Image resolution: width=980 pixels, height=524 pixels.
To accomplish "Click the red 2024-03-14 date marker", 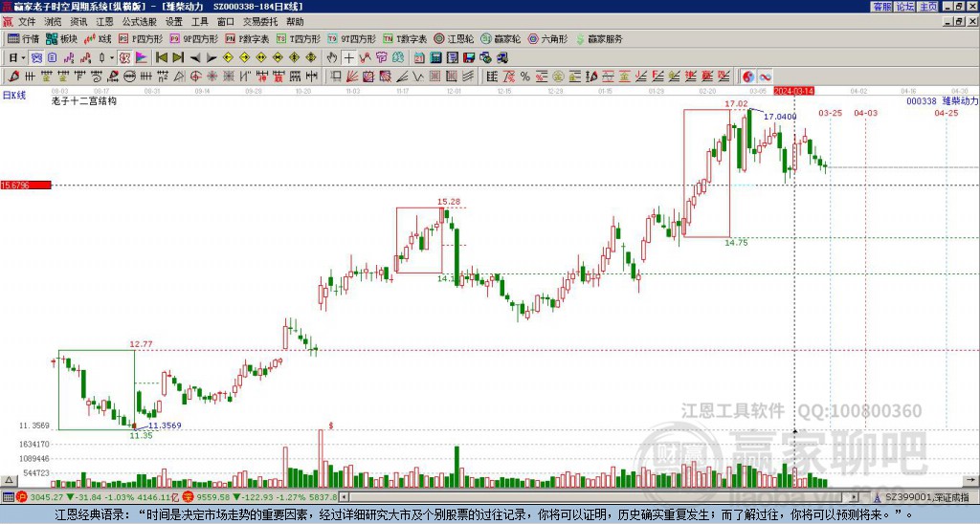I will 793,91.
